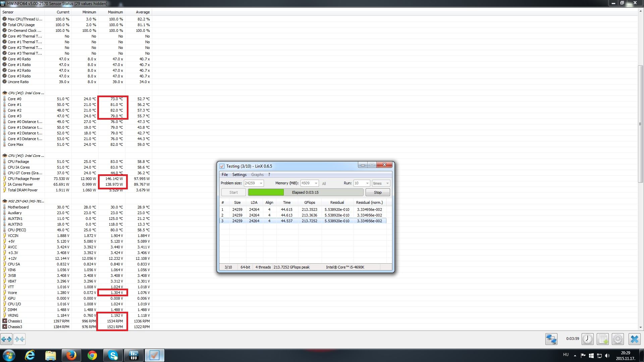644x362 pixels.
Task: Open the LinX question mark help menu
Action: (269, 175)
